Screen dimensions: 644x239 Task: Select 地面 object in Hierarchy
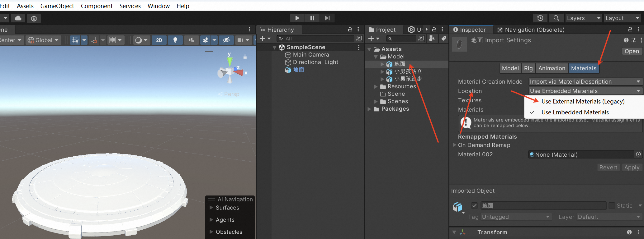pos(298,70)
